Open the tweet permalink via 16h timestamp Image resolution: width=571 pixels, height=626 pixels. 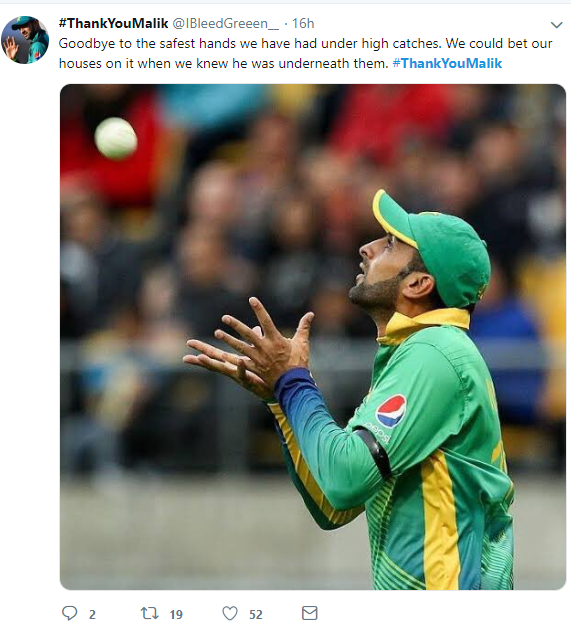303,24
